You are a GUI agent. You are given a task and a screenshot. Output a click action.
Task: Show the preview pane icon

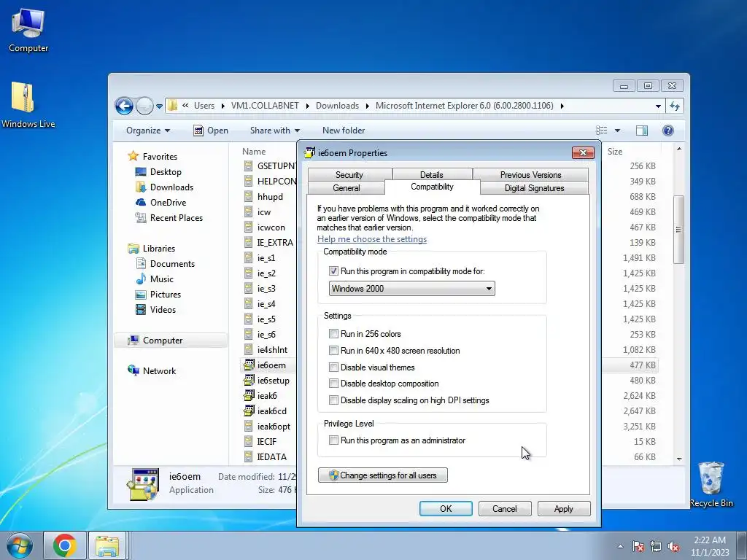(642, 131)
